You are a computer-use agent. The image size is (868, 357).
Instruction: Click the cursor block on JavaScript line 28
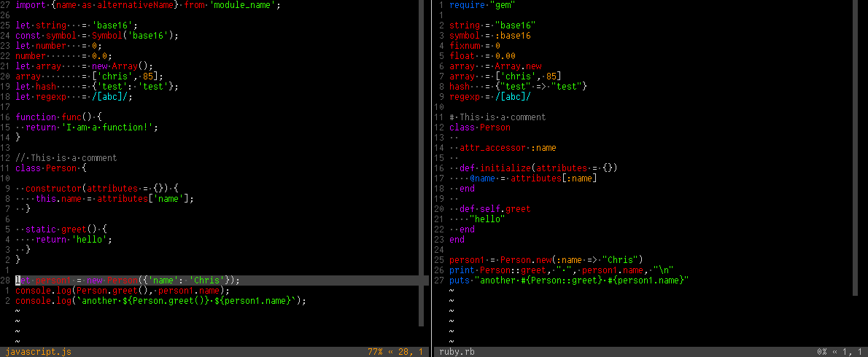18,280
